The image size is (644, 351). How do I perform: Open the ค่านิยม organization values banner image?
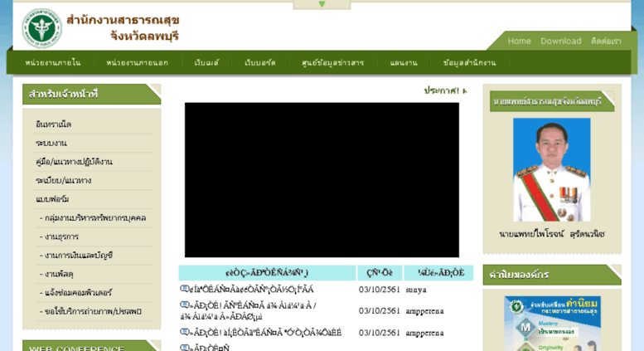(552, 324)
